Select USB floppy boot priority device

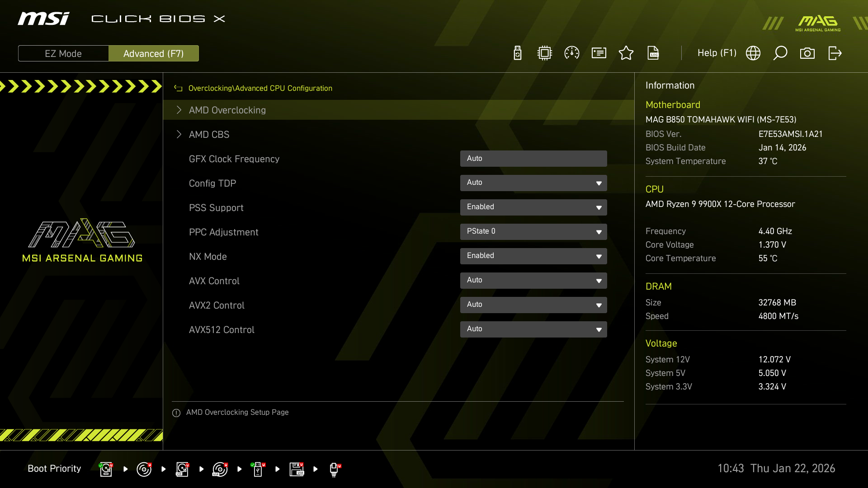(297, 469)
